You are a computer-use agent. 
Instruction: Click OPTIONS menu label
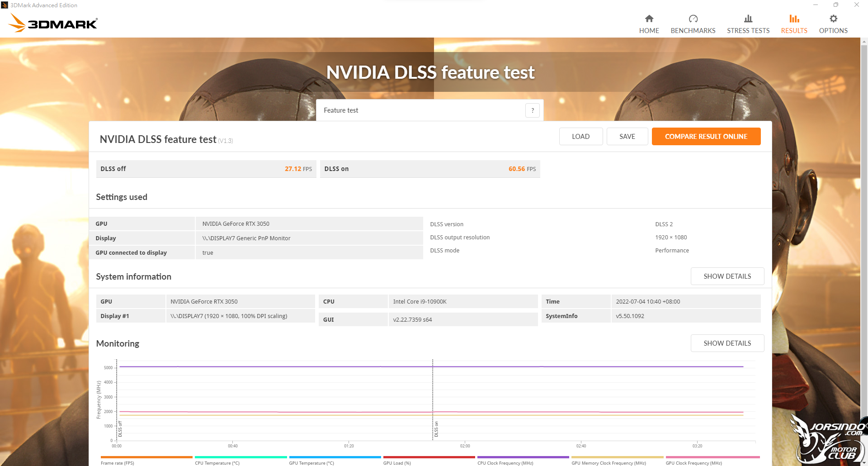833,31
